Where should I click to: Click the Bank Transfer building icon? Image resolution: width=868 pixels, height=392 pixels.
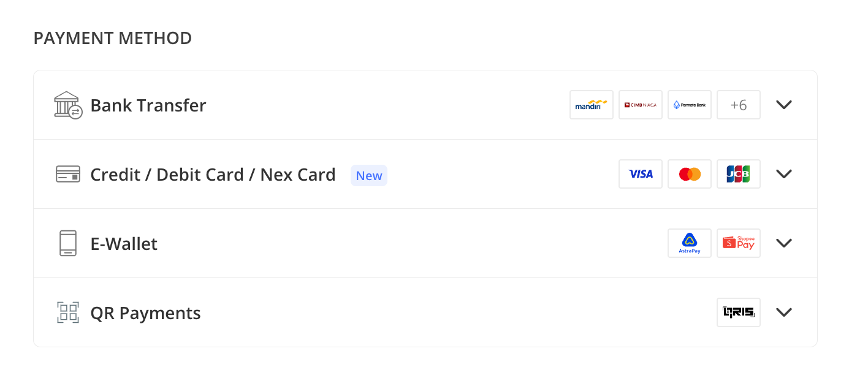pyautogui.click(x=67, y=105)
